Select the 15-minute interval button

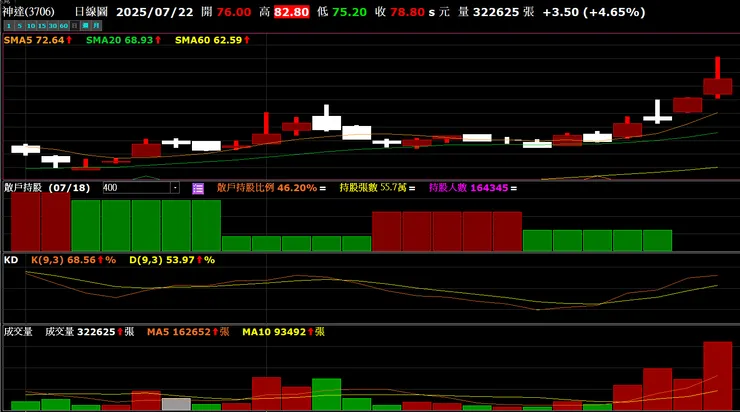click(42, 25)
